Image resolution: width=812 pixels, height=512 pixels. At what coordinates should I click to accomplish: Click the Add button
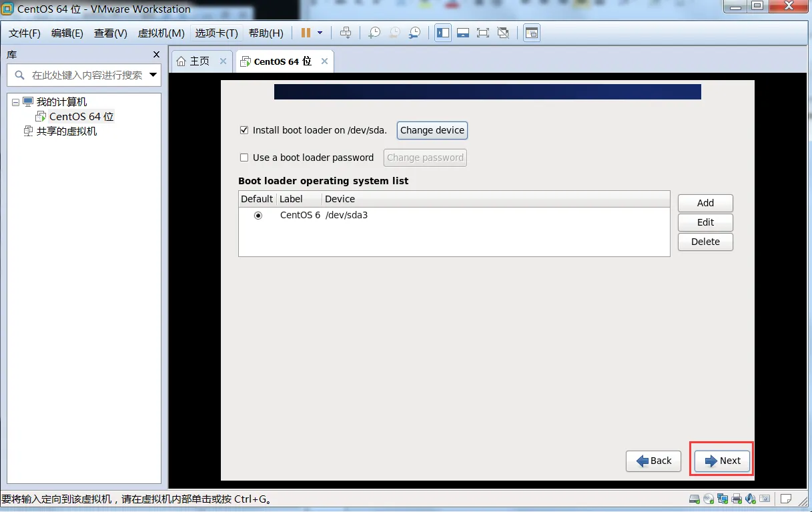705,203
